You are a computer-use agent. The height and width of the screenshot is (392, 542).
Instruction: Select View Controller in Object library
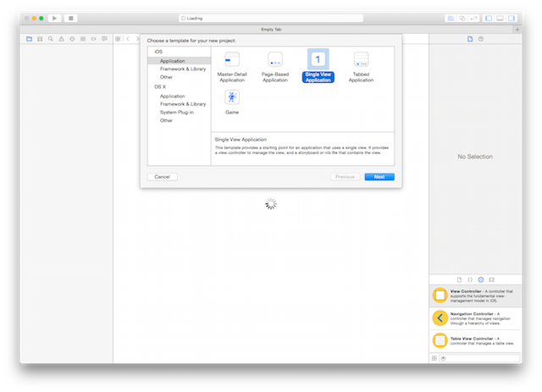pyautogui.click(x=475, y=295)
